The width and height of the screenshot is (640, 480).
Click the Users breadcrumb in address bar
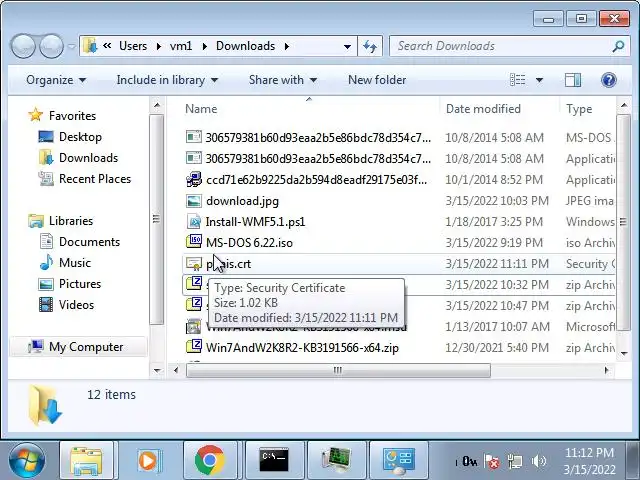point(133,46)
